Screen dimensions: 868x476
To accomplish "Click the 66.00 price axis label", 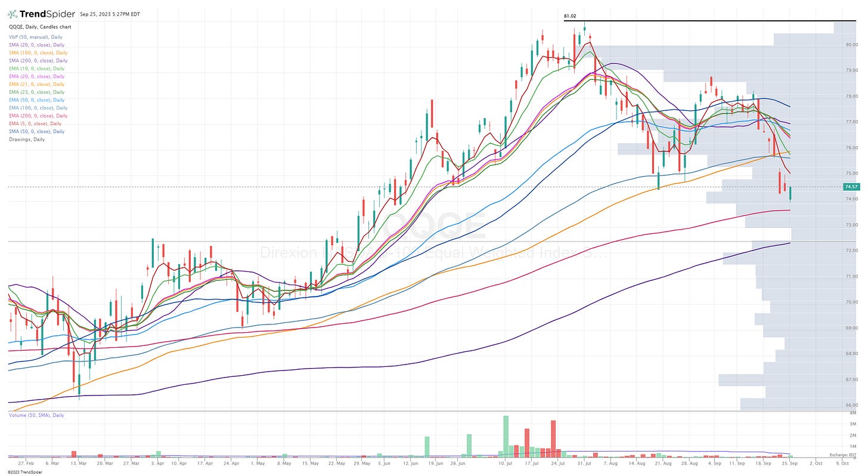I will click(851, 405).
